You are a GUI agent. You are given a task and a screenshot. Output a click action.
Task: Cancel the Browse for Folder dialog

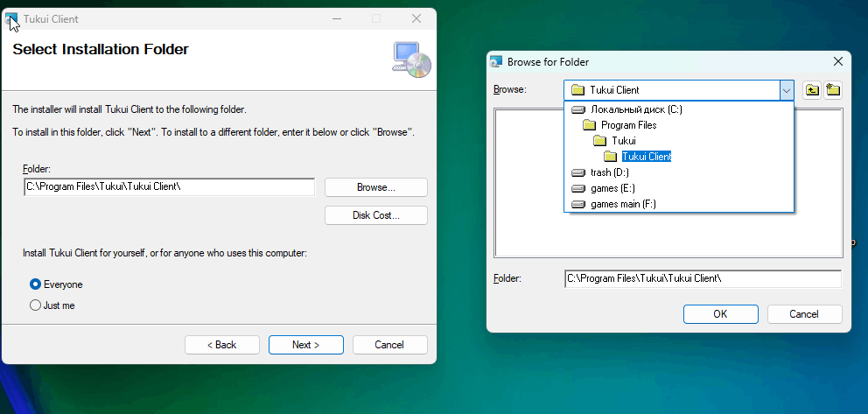click(804, 314)
